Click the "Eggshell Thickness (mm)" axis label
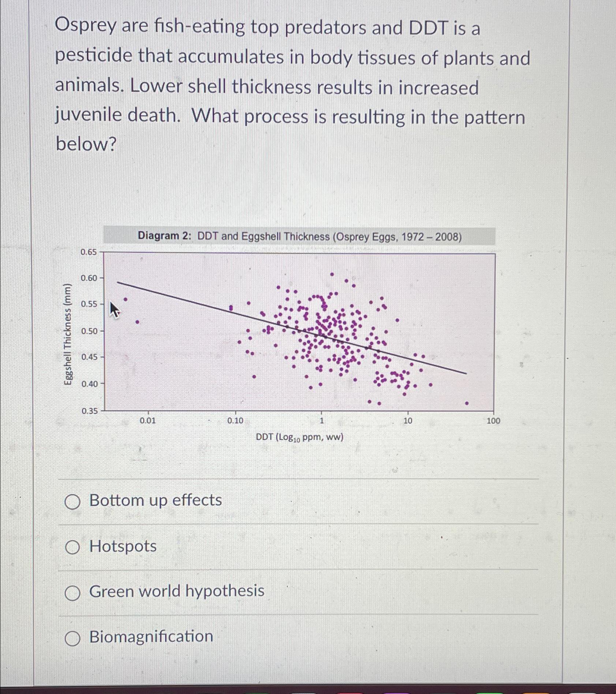This screenshot has height=694, width=616. coord(68,334)
